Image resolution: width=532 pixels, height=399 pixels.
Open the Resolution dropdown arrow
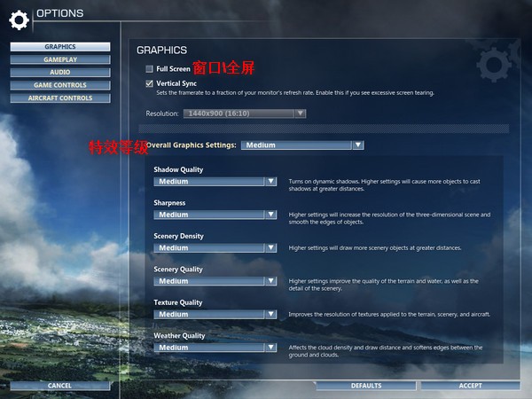(x=301, y=113)
